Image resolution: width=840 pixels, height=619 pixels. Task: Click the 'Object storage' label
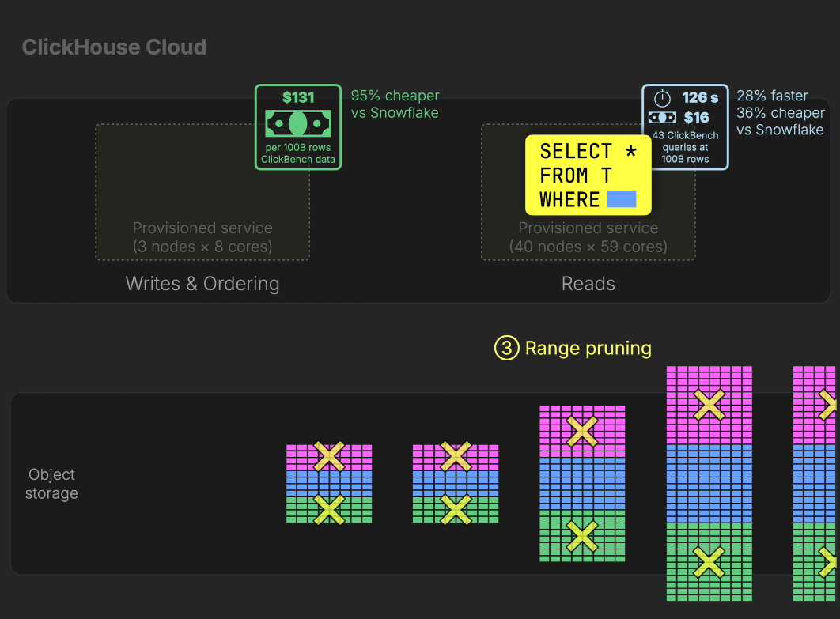[x=51, y=484]
